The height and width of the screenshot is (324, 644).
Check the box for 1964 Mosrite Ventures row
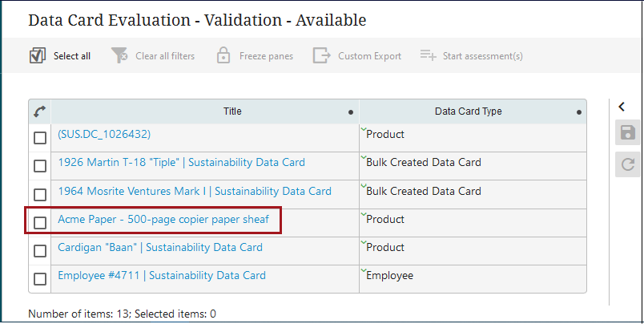(x=40, y=194)
